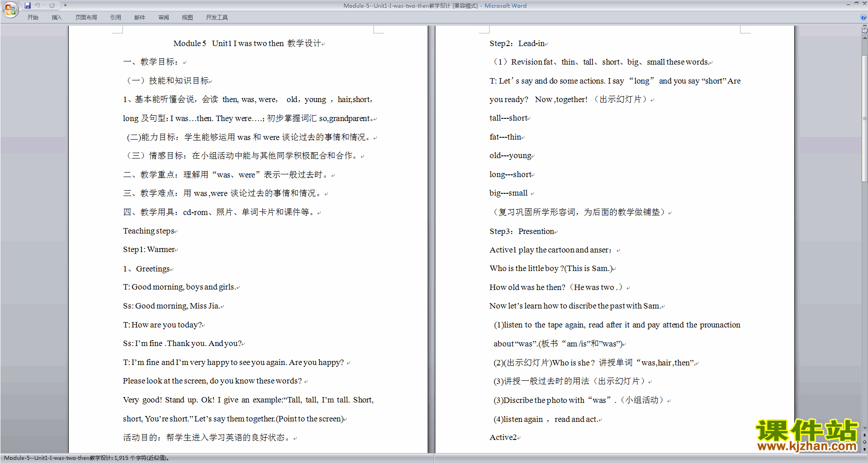The height and width of the screenshot is (463, 868).
Task: Undo the last action
Action: 38,5
